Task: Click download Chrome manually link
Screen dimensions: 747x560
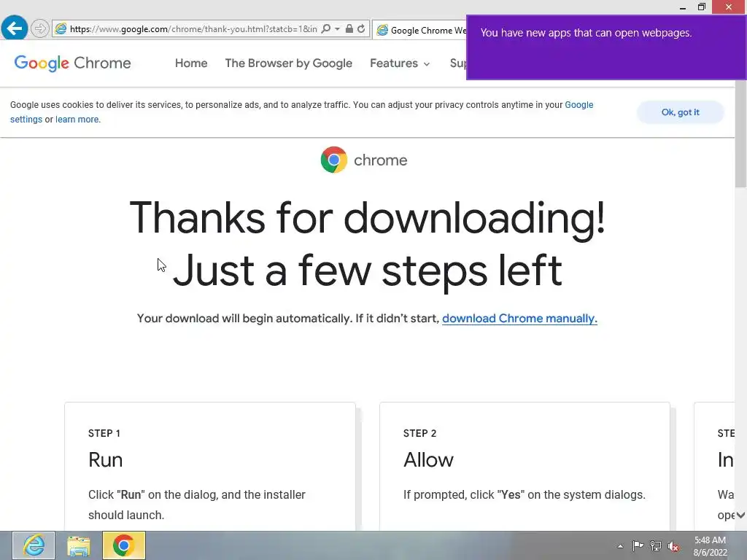Action: click(x=519, y=318)
